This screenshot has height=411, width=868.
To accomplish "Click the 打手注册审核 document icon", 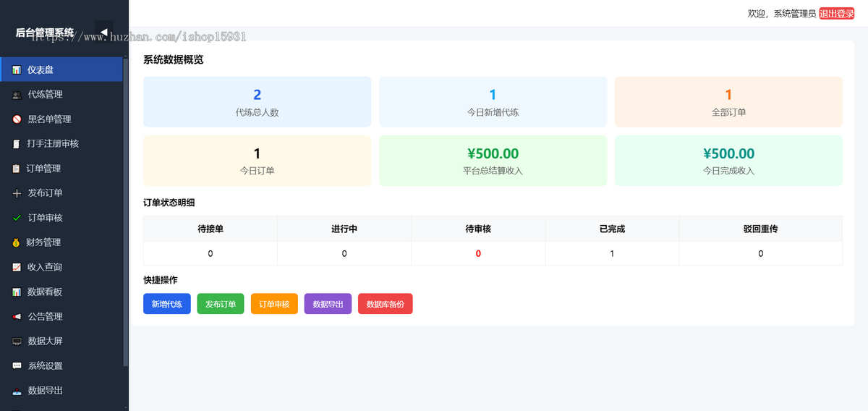I will click(x=17, y=144).
